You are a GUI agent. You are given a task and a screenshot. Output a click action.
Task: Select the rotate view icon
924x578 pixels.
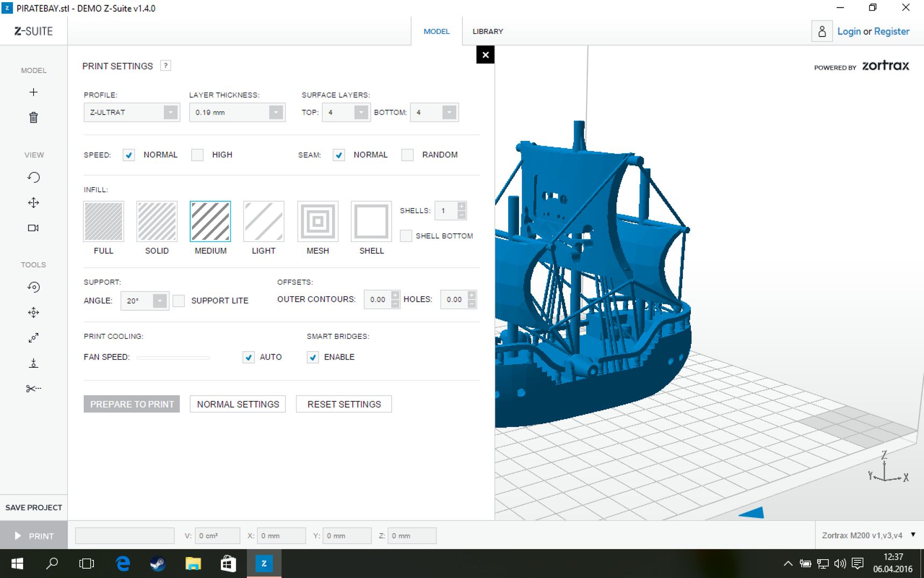pos(33,177)
